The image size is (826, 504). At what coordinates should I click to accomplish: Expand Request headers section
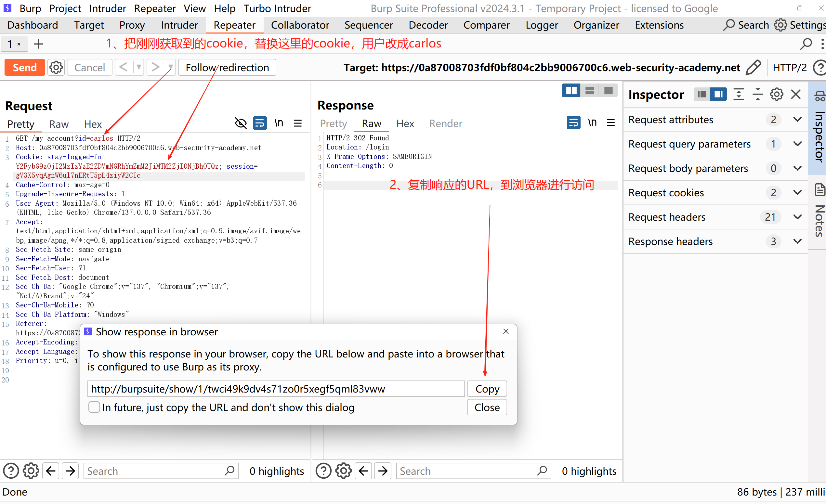[x=797, y=217]
